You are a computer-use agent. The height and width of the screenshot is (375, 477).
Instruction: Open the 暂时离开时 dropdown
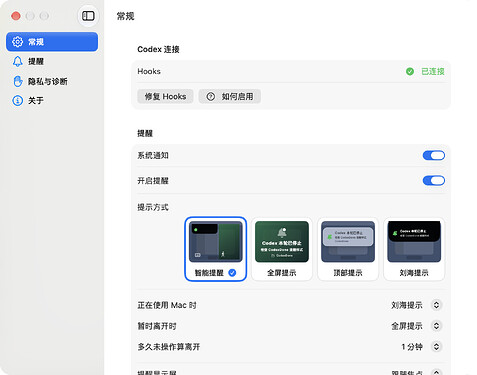click(x=436, y=326)
